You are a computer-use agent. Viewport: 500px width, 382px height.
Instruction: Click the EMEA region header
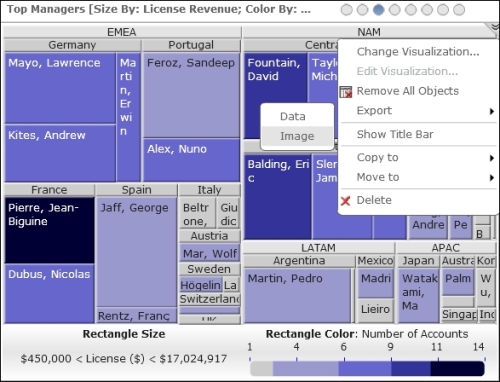(x=122, y=32)
